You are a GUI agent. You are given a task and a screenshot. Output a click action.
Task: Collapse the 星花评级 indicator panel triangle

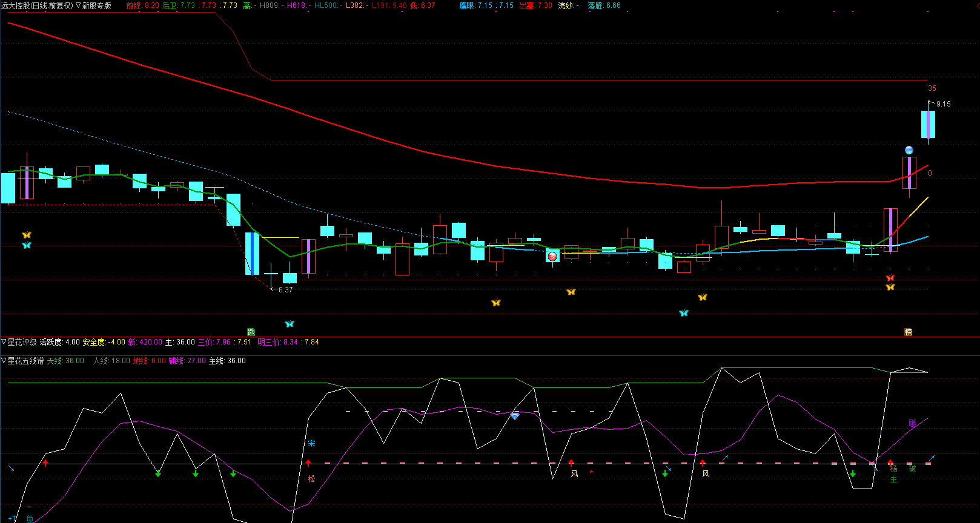click(4, 342)
